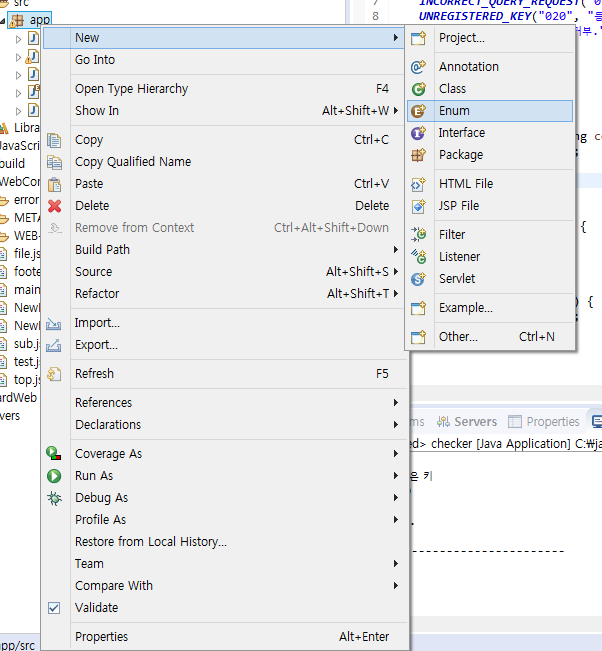
Task: Expand the Refactor submenu arrow
Action: (x=396, y=294)
